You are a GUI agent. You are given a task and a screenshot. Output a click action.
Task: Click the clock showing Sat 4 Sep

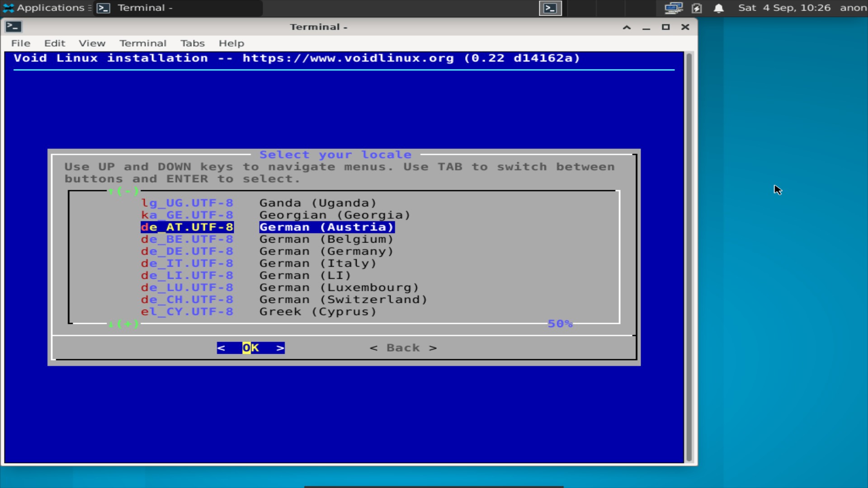coord(784,8)
